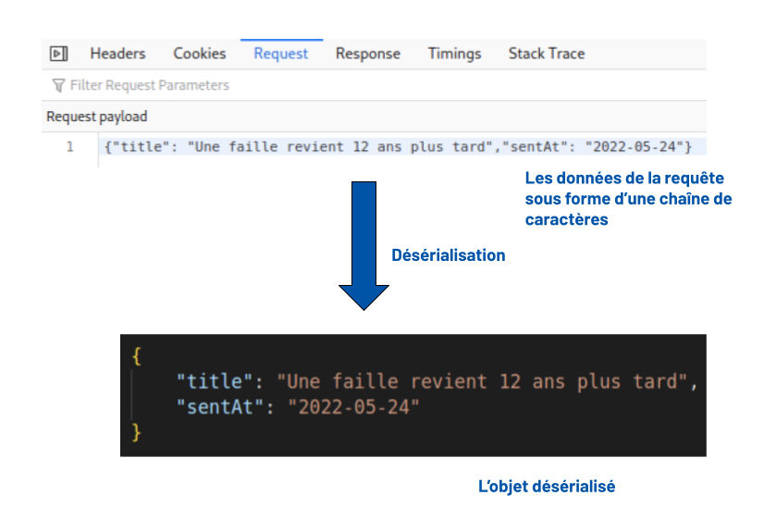Viewport: 764px width, 532px height.
Task: Switch to the Cookies tab
Action: point(200,54)
